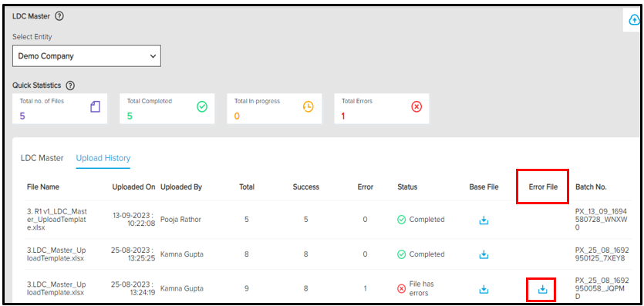Click the Error column header
Screen dimensions: 644x306
[x=365, y=187]
